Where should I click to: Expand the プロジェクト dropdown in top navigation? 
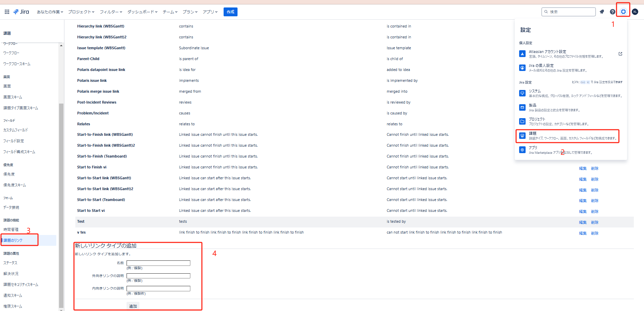pyautogui.click(x=81, y=12)
